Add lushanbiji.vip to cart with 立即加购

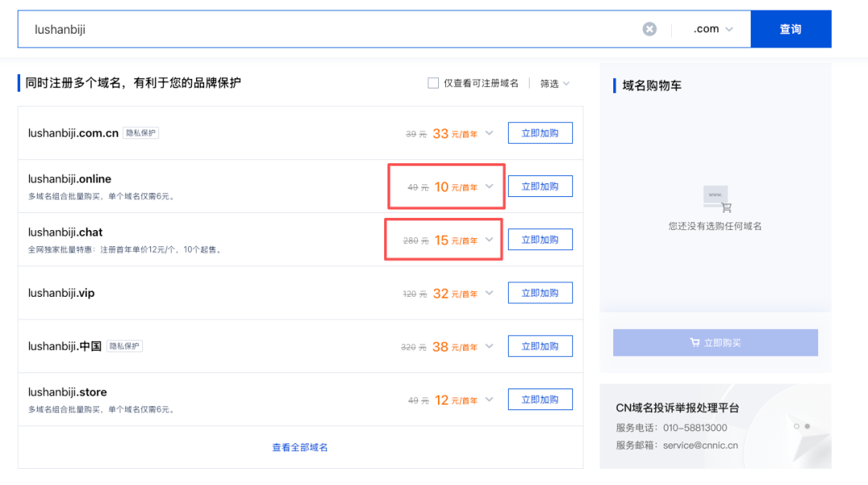point(540,293)
